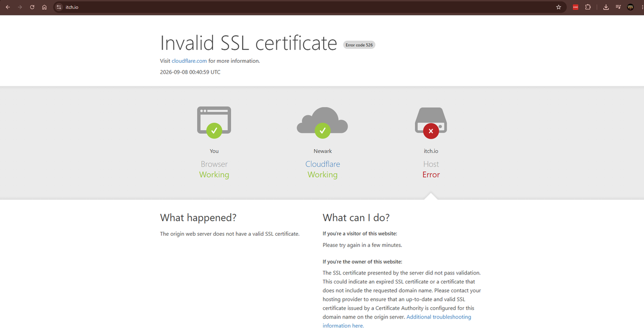
Task: Click the Error code 526 badge
Action: [x=359, y=45]
